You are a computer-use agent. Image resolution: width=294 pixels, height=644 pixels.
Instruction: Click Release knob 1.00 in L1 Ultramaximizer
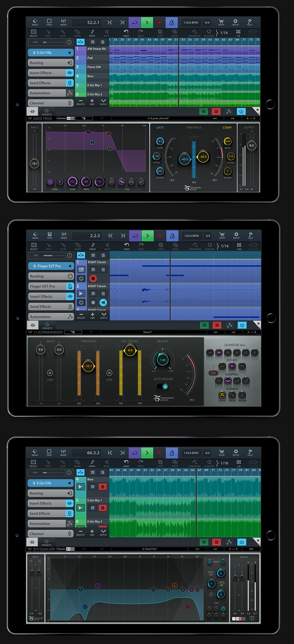(162, 360)
